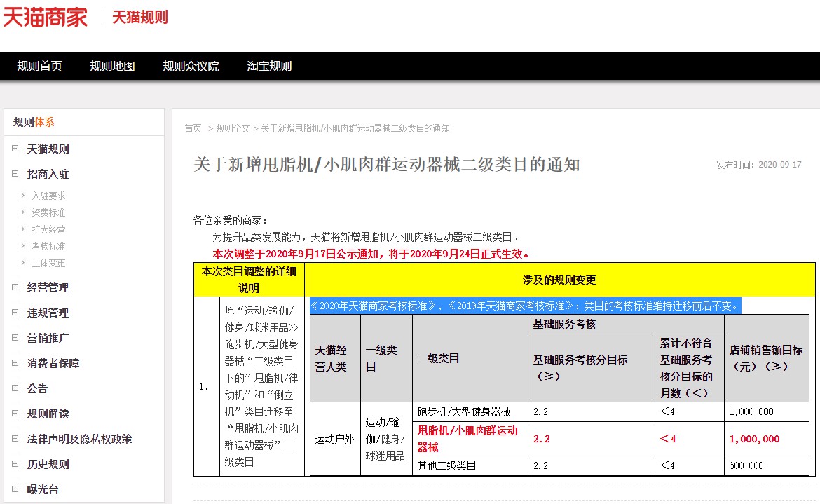820x504 pixels.
Task: Click the 本次类目调整的详细说明 header cell
Action: click(249, 280)
